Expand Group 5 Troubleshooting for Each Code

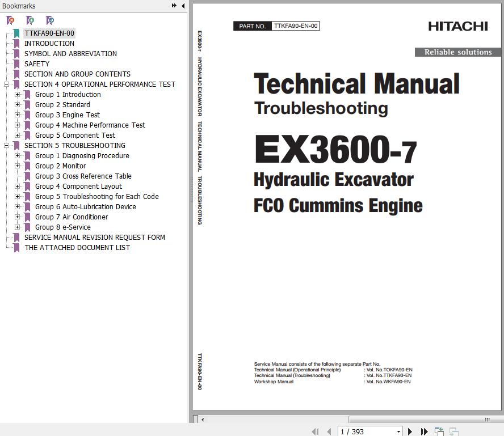(x=18, y=197)
